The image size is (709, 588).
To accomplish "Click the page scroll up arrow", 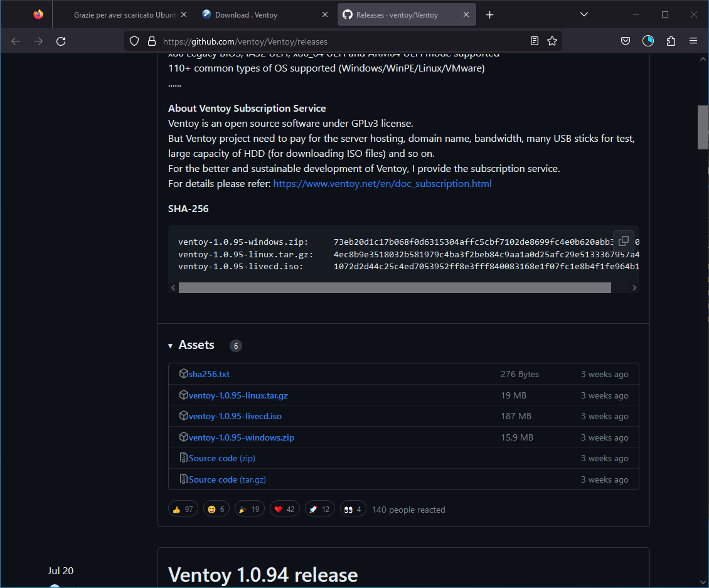I will tap(703, 59).
